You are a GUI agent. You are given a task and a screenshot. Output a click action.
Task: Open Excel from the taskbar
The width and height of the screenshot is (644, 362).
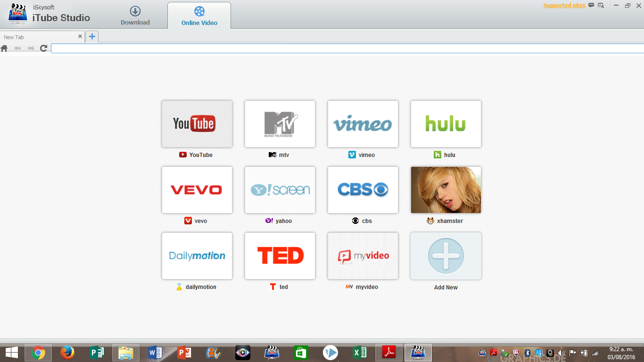[x=360, y=353]
